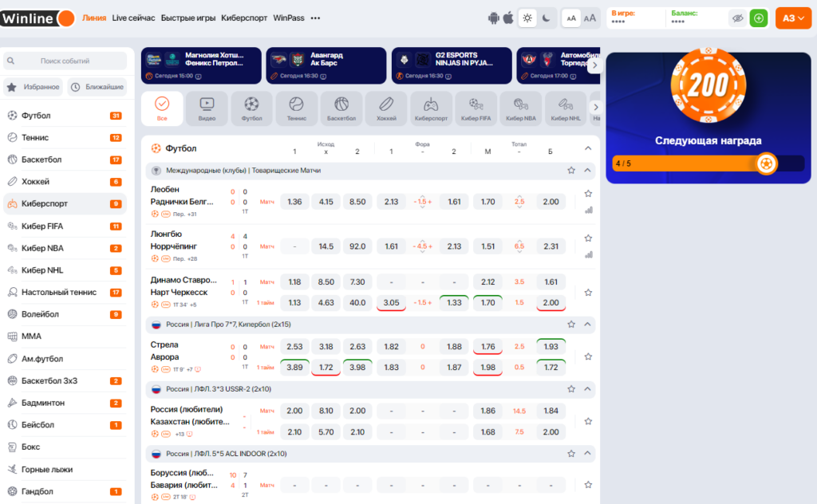Collapse Лига Про 7*7 league group
Viewport: 817px width, 504px height.
[x=587, y=324]
